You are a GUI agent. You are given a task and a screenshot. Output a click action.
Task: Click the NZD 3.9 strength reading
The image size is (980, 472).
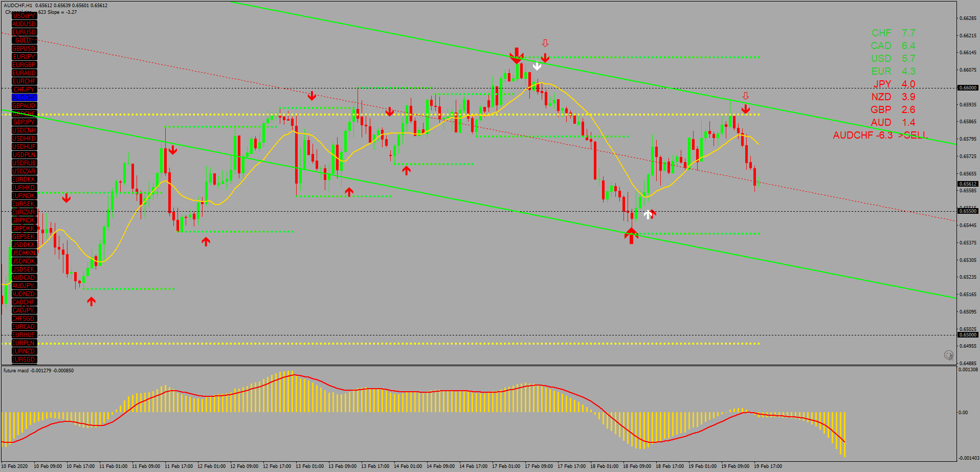(894, 97)
